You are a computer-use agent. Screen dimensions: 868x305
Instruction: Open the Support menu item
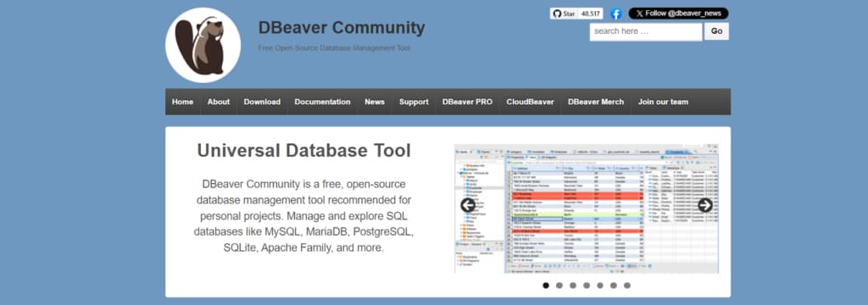point(414,102)
